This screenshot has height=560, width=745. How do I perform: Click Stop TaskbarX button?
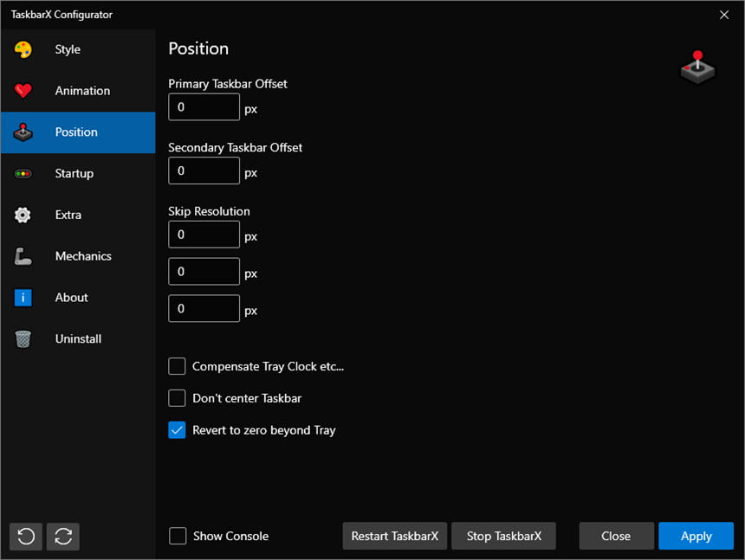503,537
